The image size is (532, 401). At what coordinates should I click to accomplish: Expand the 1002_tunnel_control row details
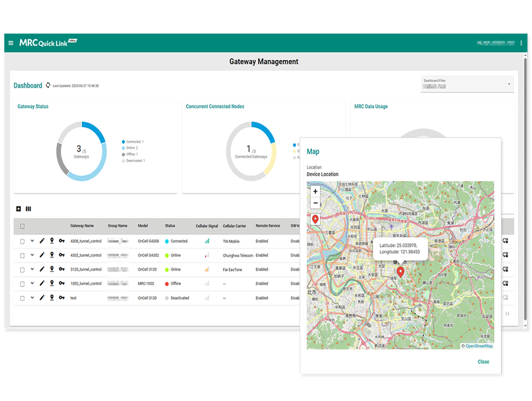pyautogui.click(x=32, y=283)
